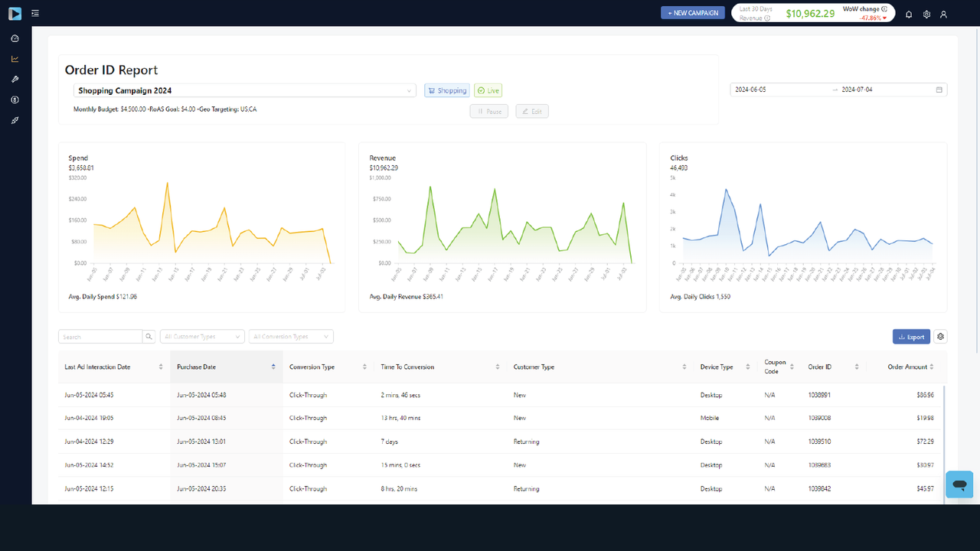The width and height of the screenshot is (980, 551).
Task: Click order ID 1039842
Action: point(819,489)
